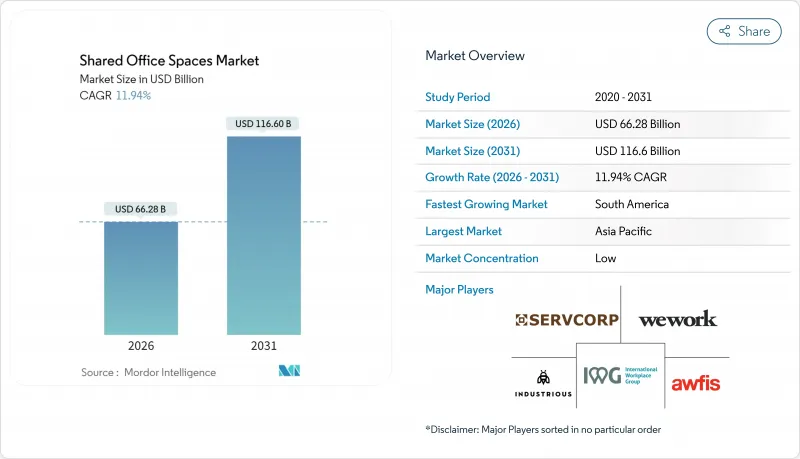Screen dimensions: 800x459
Task: Click the 2031 market size bar
Action: 264,235
